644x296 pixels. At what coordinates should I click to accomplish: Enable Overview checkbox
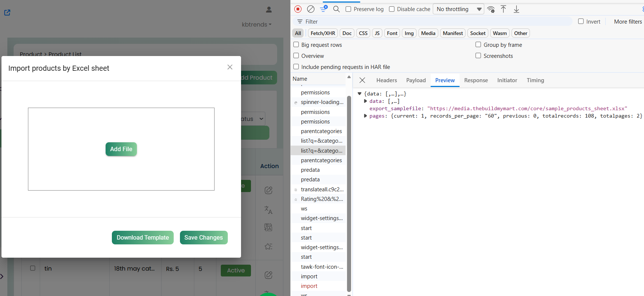point(296,56)
